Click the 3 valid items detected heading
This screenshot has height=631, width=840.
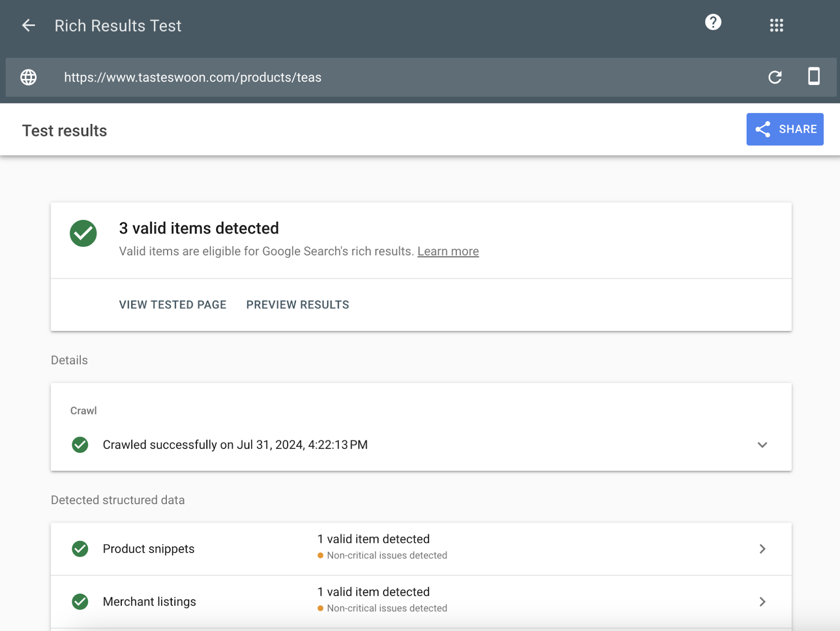199,228
